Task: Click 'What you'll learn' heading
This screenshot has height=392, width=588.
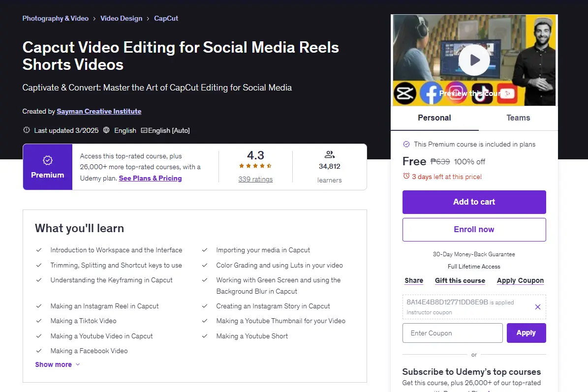Action: click(80, 228)
